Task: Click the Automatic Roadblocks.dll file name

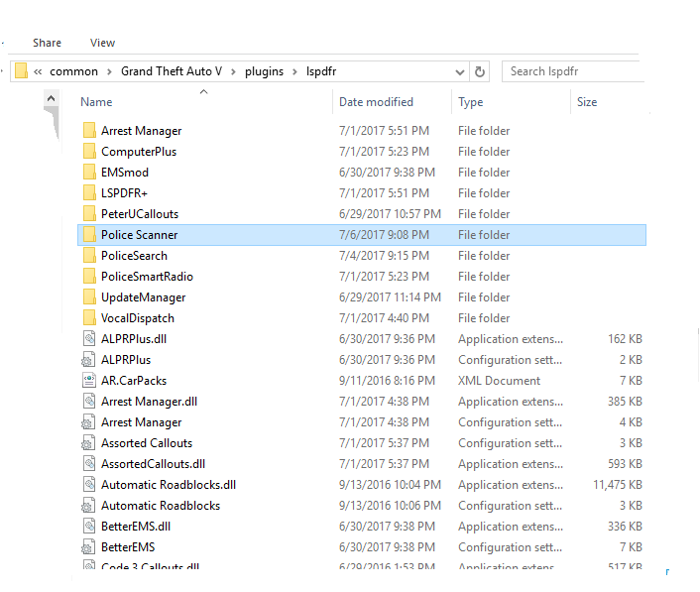Action: point(169,485)
